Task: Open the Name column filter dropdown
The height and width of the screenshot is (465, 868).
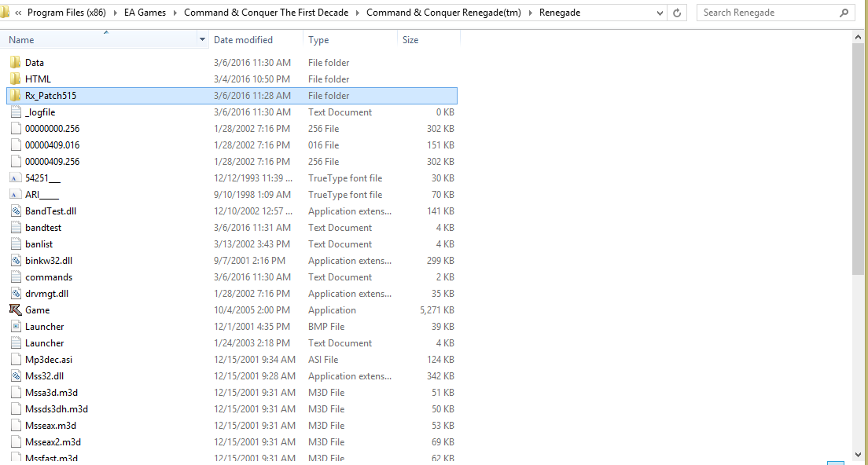Action: click(x=202, y=40)
